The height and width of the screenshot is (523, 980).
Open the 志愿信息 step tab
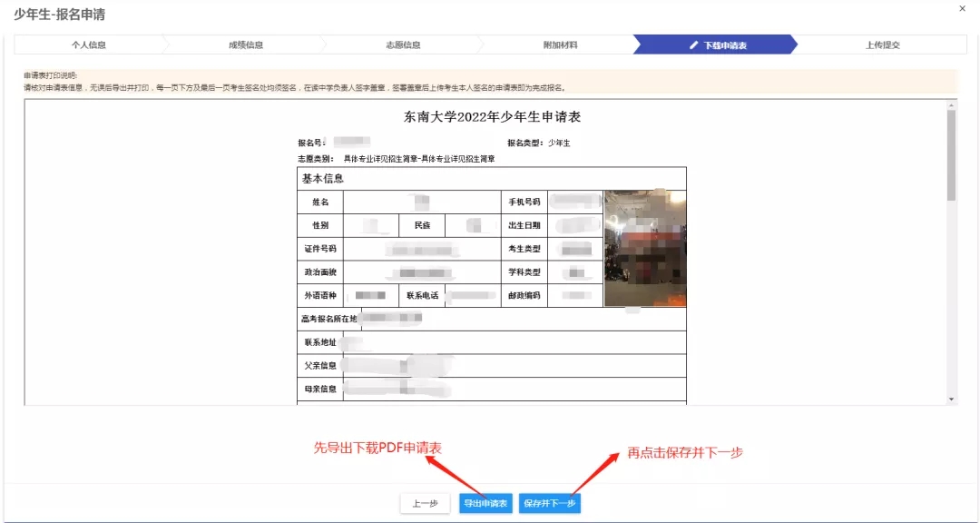coord(403,45)
